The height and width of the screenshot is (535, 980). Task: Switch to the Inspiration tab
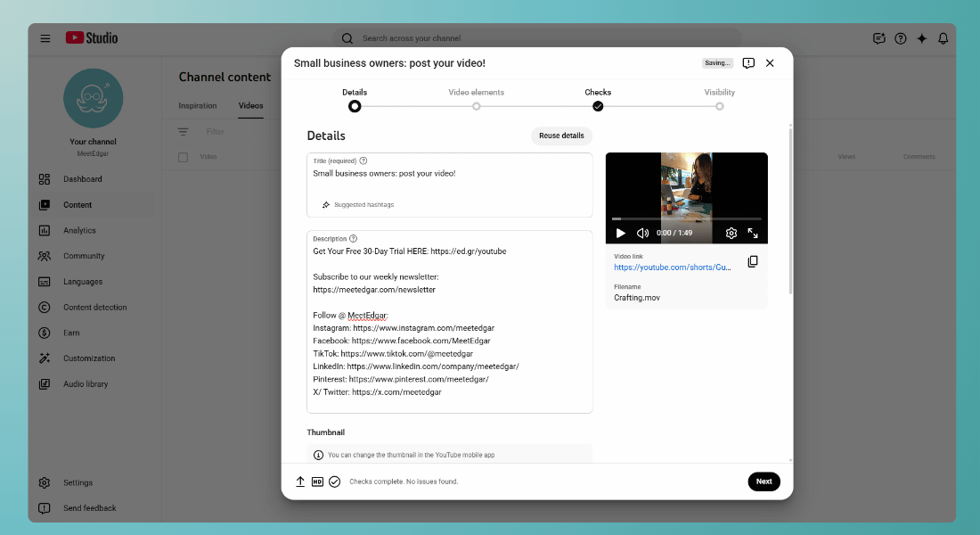(196, 105)
